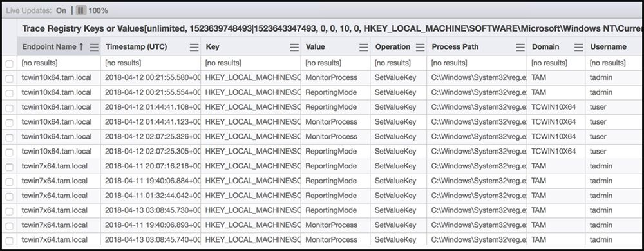This screenshot has height=251, width=644.
Task: Click endpoint tcwin7x64.tam.local in 20:07:16.218 row
Action: [x=55, y=166]
